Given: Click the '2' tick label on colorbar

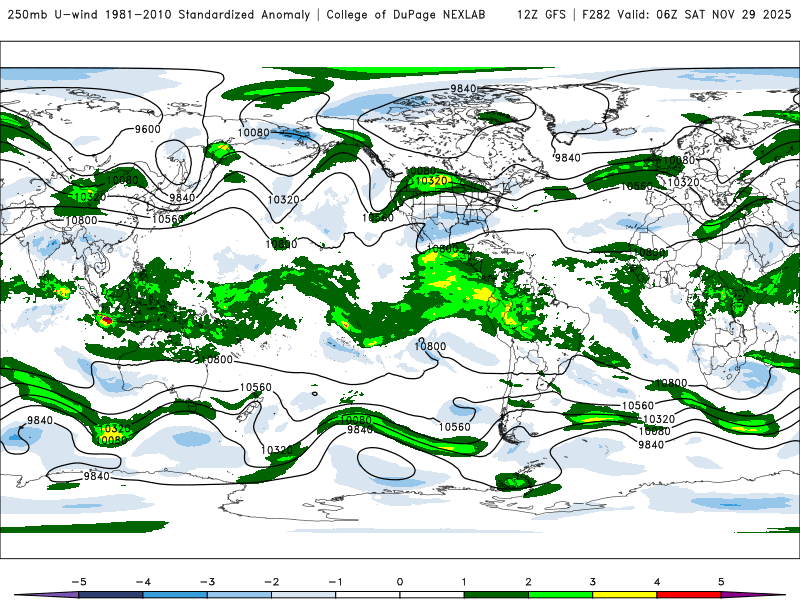Looking at the screenshot, I should click(528, 582).
